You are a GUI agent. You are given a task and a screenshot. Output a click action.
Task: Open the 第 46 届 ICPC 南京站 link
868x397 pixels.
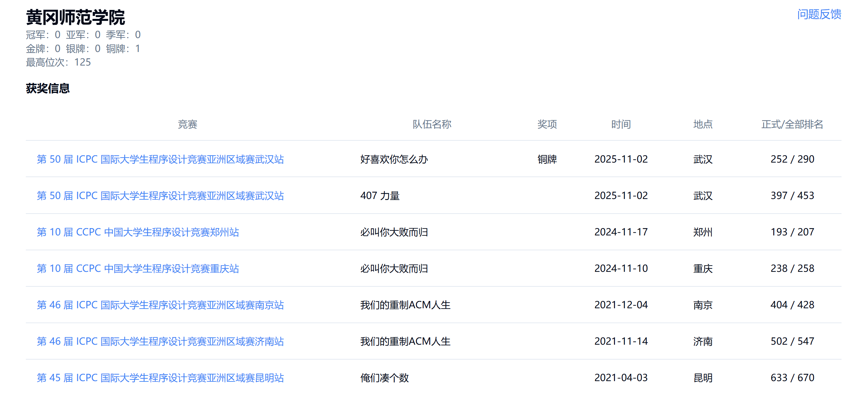coord(160,305)
